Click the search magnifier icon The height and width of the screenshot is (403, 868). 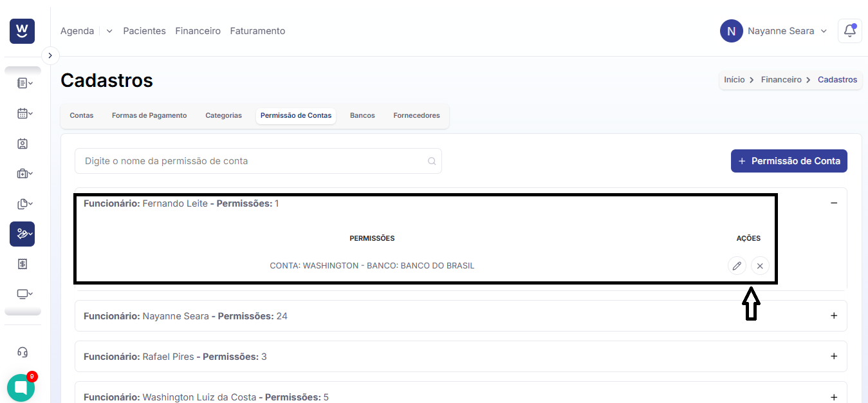432,161
